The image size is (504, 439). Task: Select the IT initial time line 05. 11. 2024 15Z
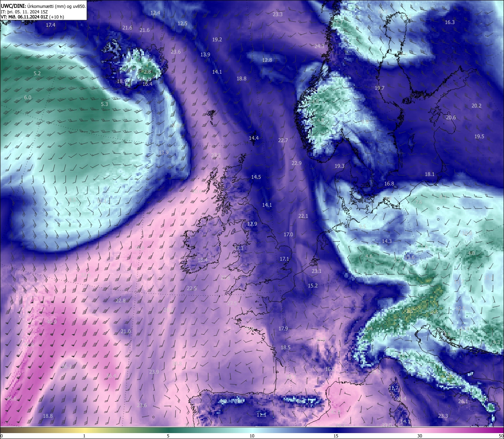click(x=24, y=12)
